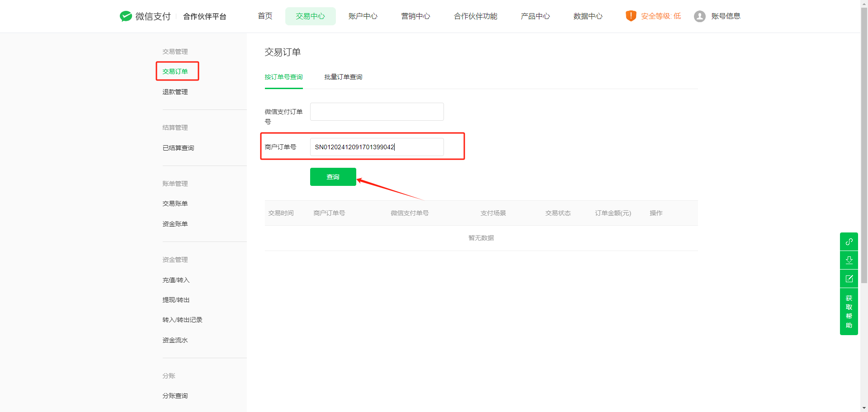Open 资金账单 in the sidebar

[x=175, y=224]
